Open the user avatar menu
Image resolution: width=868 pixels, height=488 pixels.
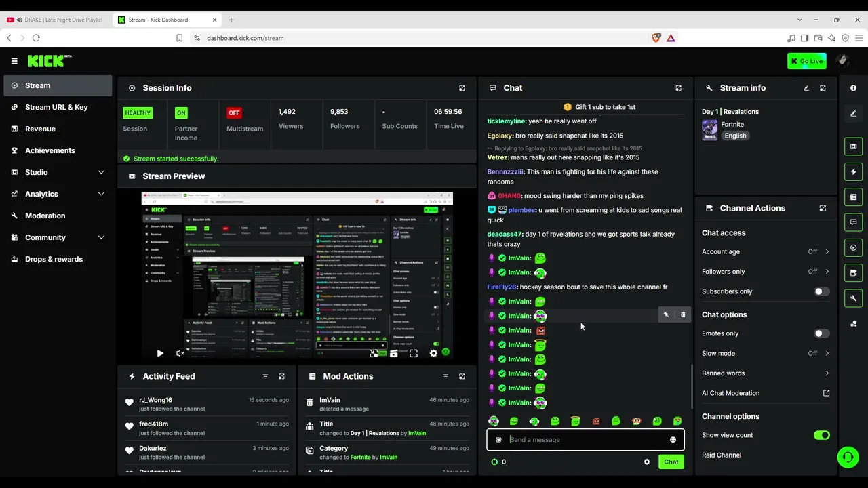point(843,61)
